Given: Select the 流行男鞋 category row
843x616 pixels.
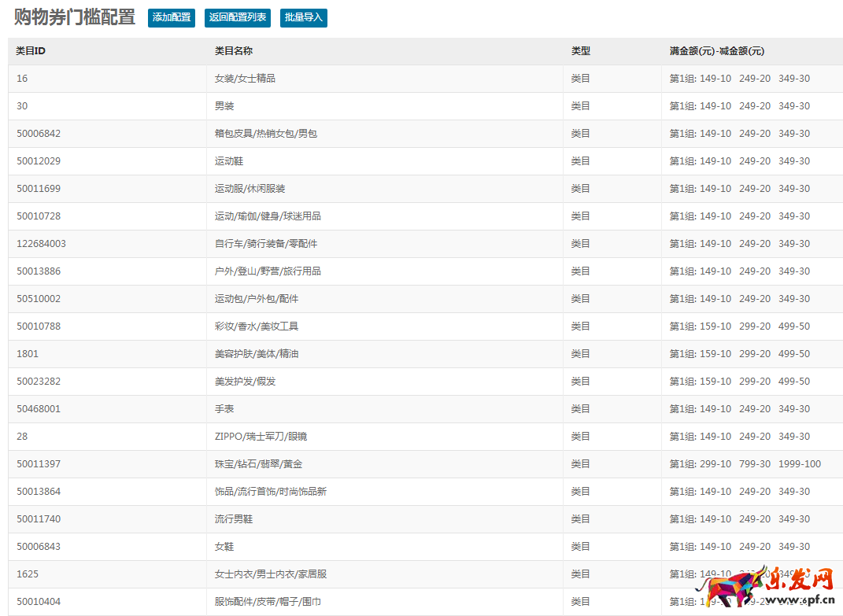Looking at the screenshot, I should [234, 519].
